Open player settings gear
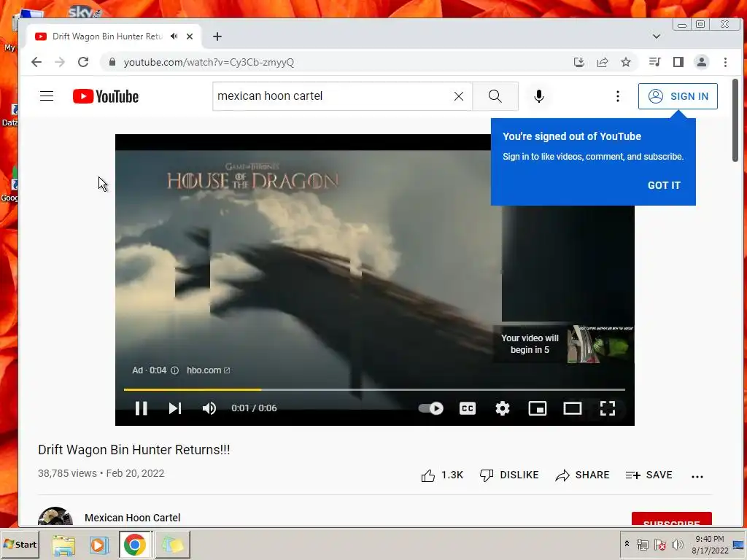Viewport: 747px width, 560px height. (x=503, y=408)
